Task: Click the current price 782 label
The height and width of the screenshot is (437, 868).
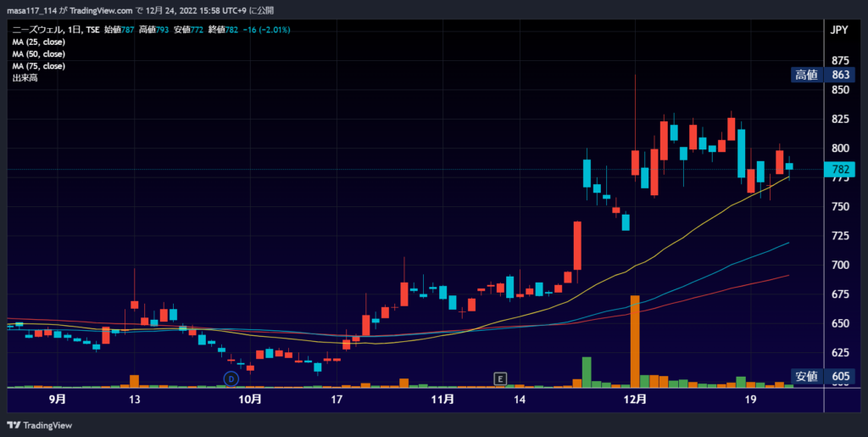Action: click(x=840, y=170)
